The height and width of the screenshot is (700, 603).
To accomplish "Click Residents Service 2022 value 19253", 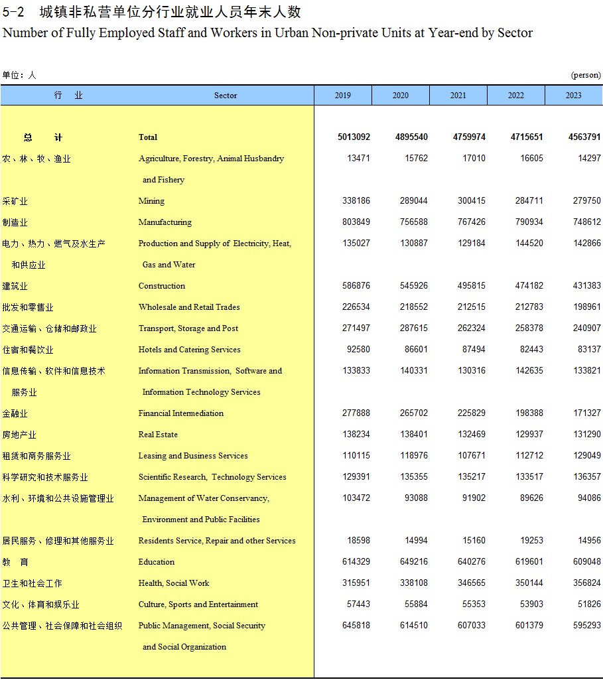I will 531,540.
